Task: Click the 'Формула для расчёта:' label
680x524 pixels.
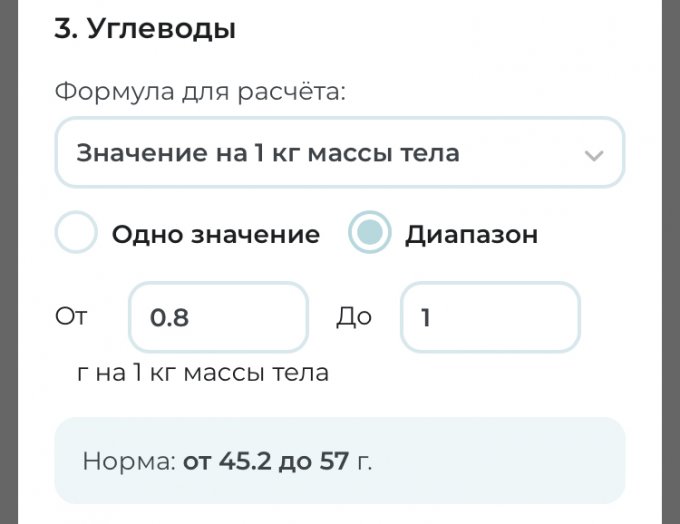Action: (x=200, y=93)
